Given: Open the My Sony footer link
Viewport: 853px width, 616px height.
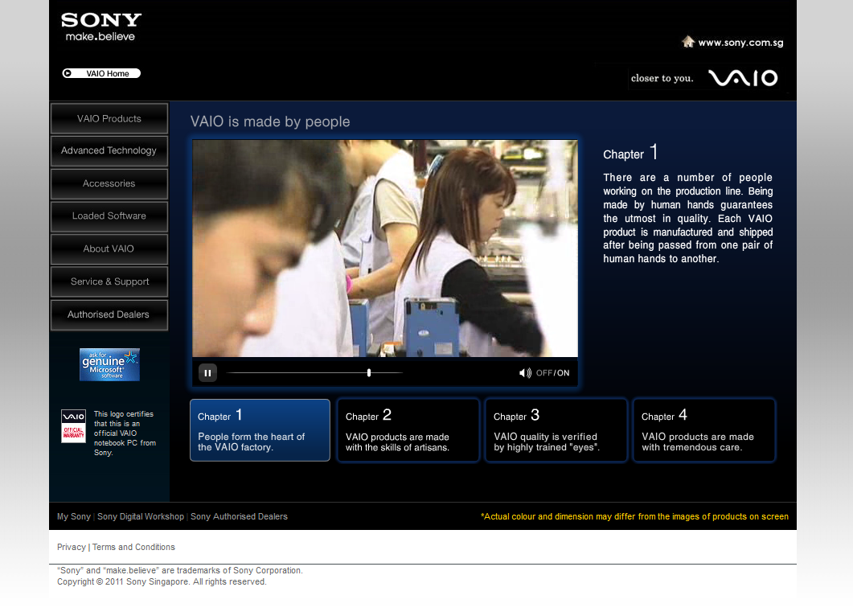Looking at the screenshot, I should 74,516.
